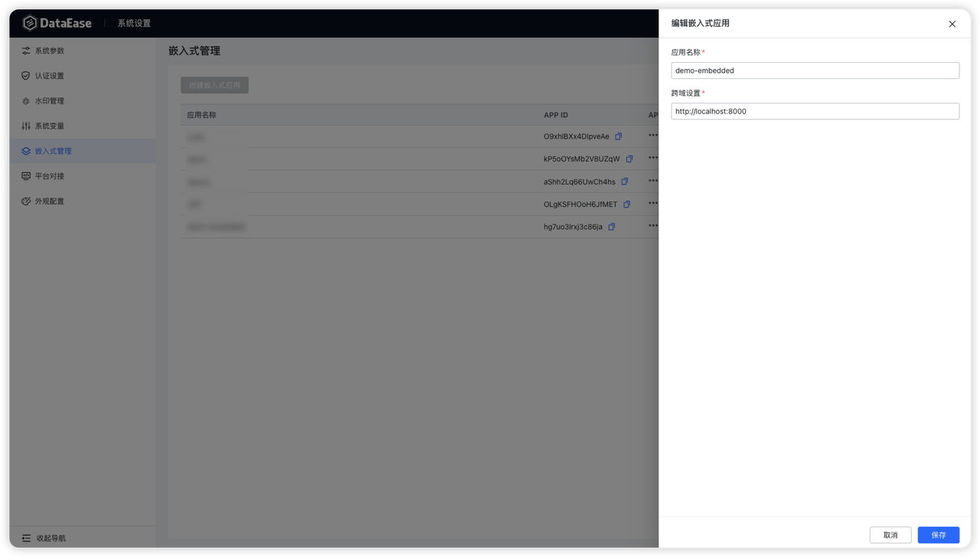This screenshot has height=557, width=980.
Task: Close the edit embedded app drawer
Action: (x=952, y=24)
